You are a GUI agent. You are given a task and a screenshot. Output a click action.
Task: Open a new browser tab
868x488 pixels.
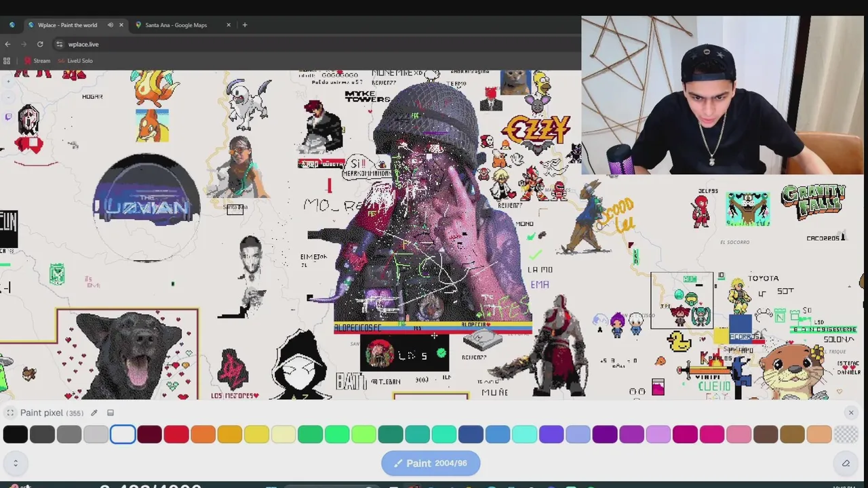(x=245, y=25)
